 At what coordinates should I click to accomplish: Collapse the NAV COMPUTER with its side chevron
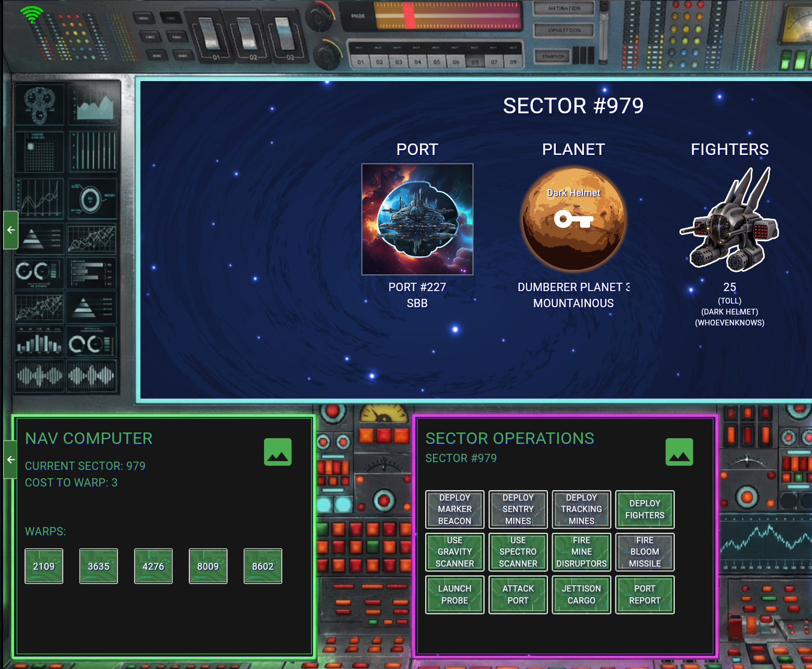(x=10, y=458)
